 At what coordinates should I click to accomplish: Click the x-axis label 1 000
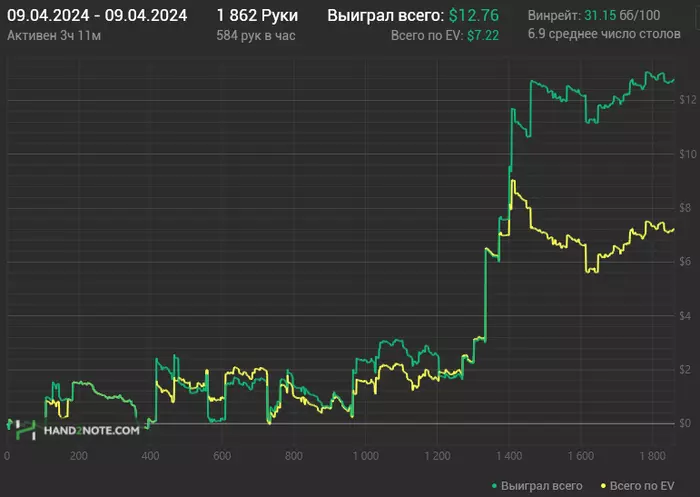click(x=366, y=456)
